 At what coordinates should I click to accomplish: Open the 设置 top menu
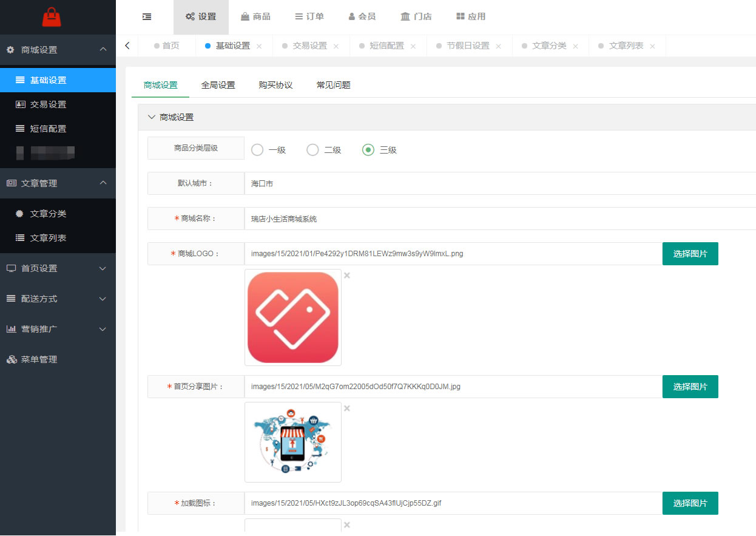(x=201, y=17)
